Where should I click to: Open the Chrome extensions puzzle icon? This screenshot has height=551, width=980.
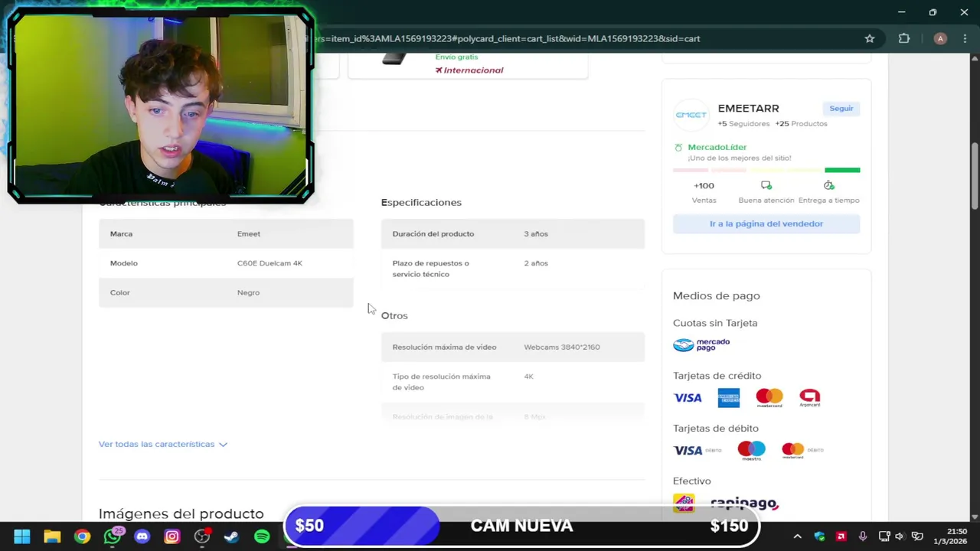(904, 38)
